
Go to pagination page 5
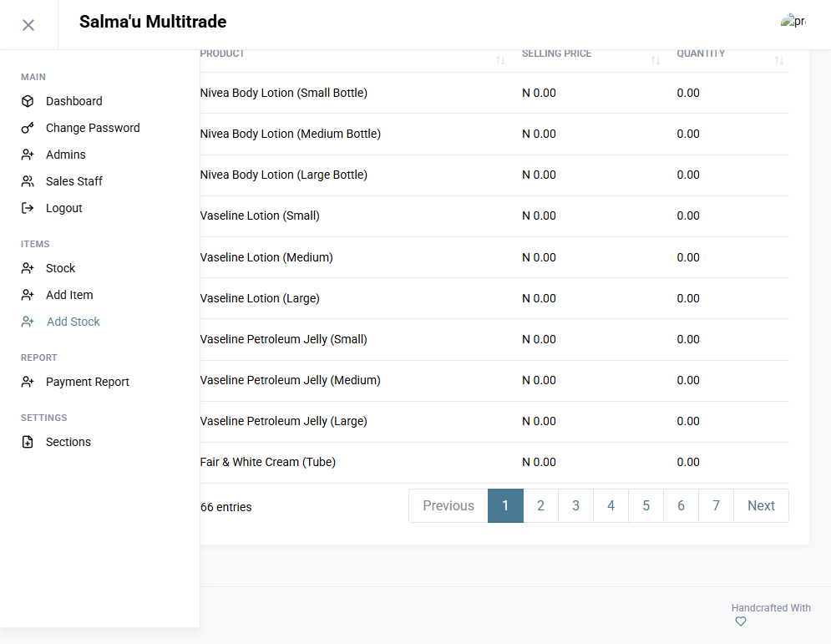(646, 505)
